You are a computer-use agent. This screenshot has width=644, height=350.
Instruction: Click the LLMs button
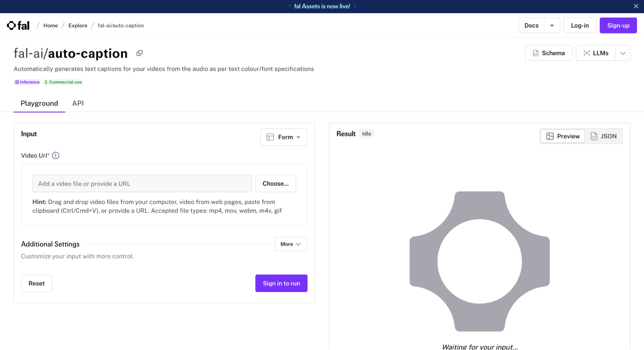click(x=596, y=53)
